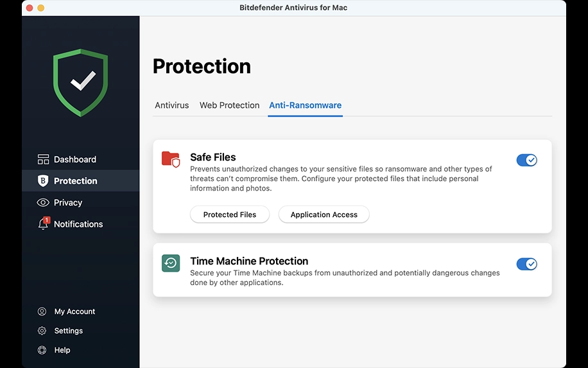This screenshot has height=368, width=588.
Task: Open Settings from the sidebar
Action: click(69, 331)
